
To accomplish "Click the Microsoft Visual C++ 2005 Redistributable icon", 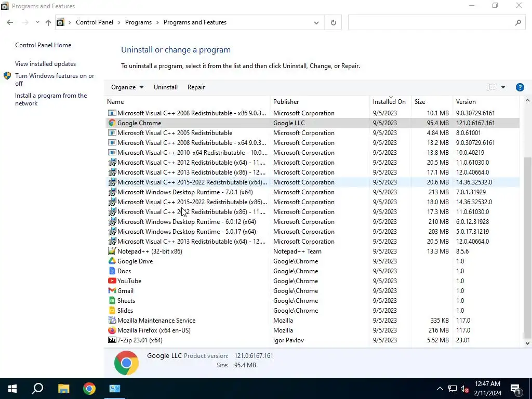I will [x=112, y=132].
